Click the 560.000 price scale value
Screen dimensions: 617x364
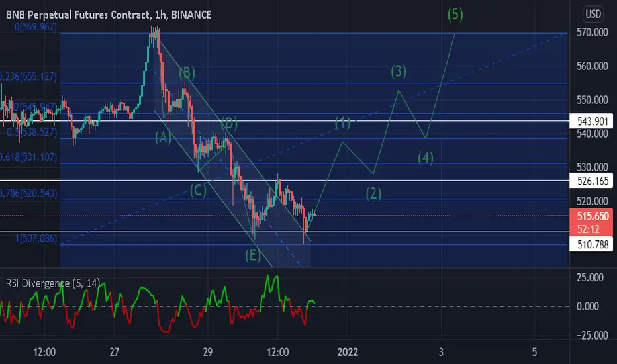click(593, 66)
